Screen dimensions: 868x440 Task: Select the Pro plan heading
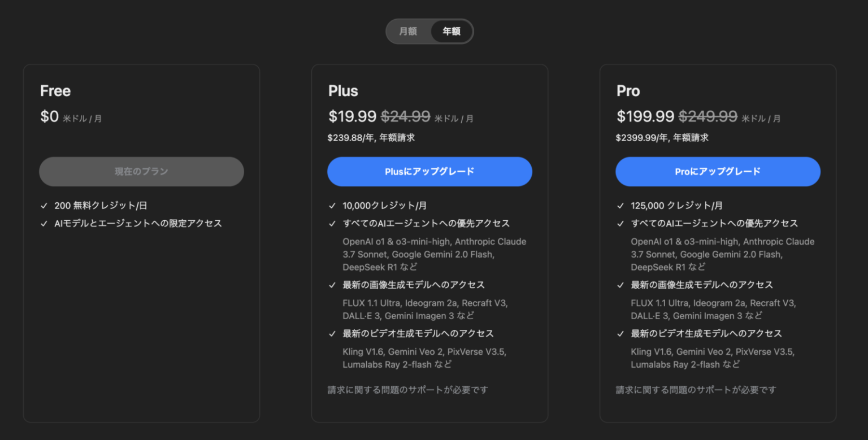tap(627, 91)
